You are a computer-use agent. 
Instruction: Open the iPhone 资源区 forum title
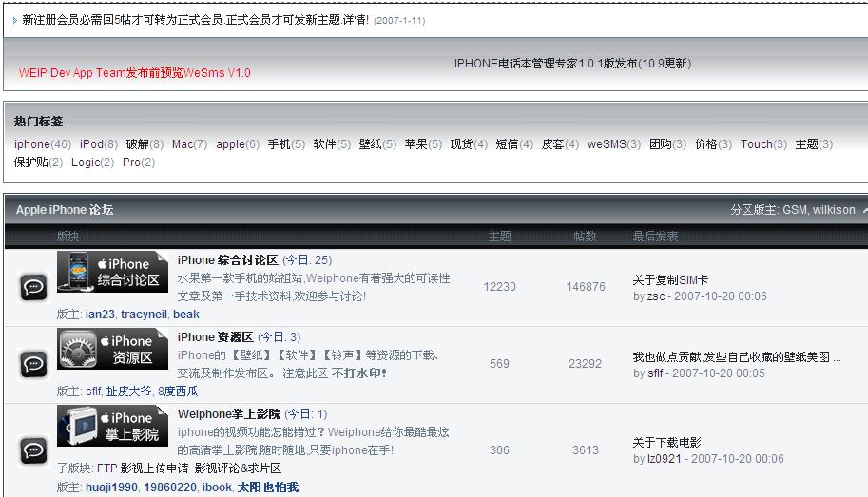tap(216, 337)
